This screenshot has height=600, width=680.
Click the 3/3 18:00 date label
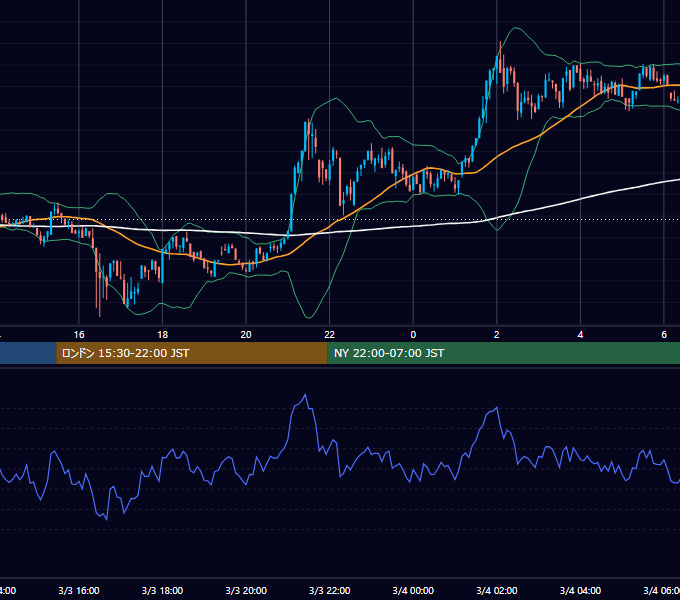coord(162,590)
